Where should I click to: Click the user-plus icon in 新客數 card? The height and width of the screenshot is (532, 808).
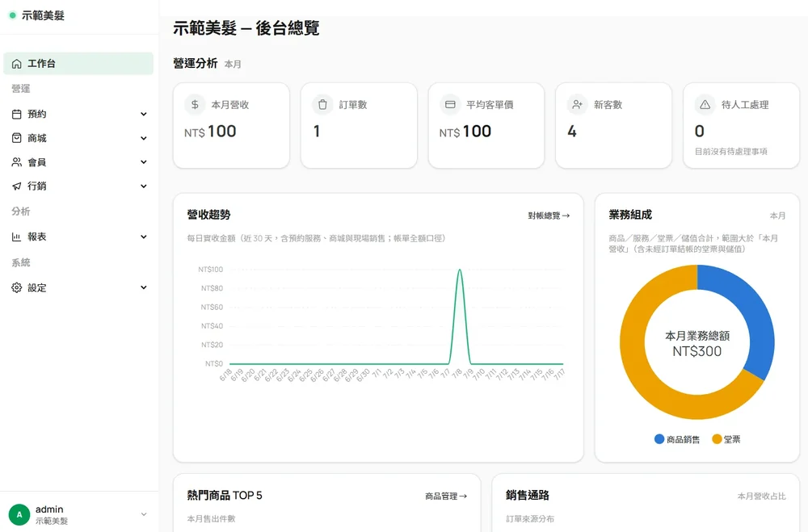click(577, 105)
